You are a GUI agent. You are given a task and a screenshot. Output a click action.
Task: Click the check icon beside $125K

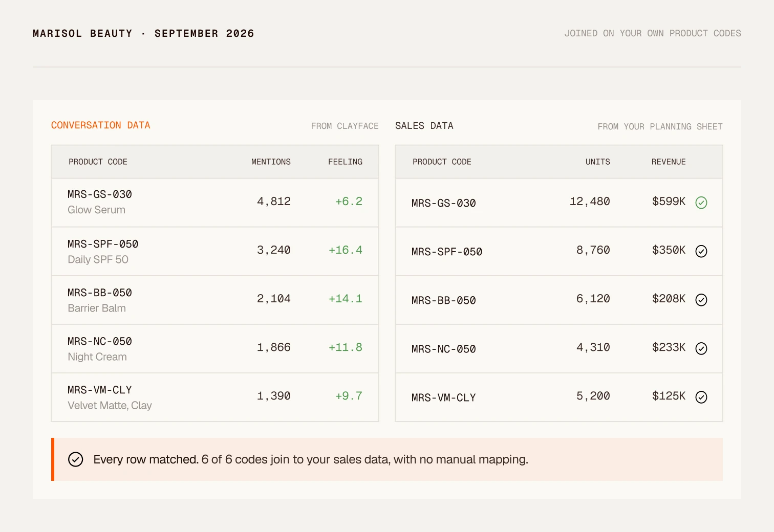point(701,397)
